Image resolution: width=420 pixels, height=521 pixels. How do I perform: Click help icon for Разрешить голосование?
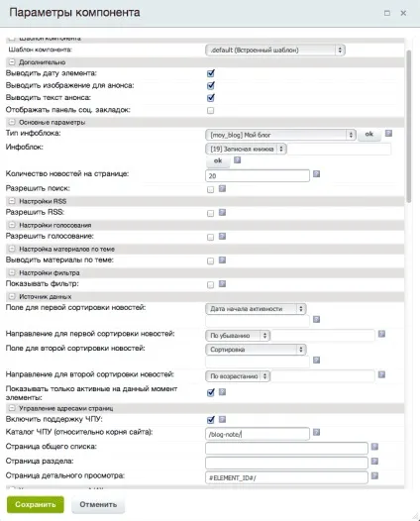(222, 237)
